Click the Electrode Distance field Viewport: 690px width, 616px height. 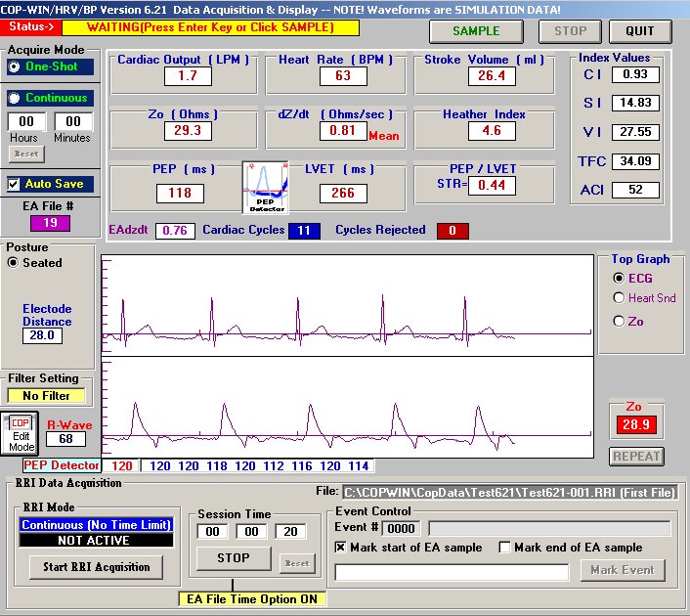[x=44, y=335]
